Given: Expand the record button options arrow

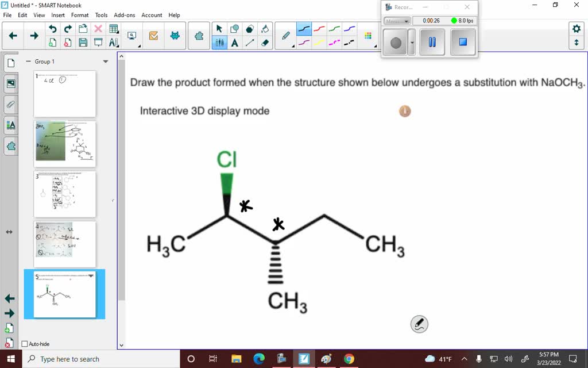Looking at the screenshot, I should tap(411, 42).
